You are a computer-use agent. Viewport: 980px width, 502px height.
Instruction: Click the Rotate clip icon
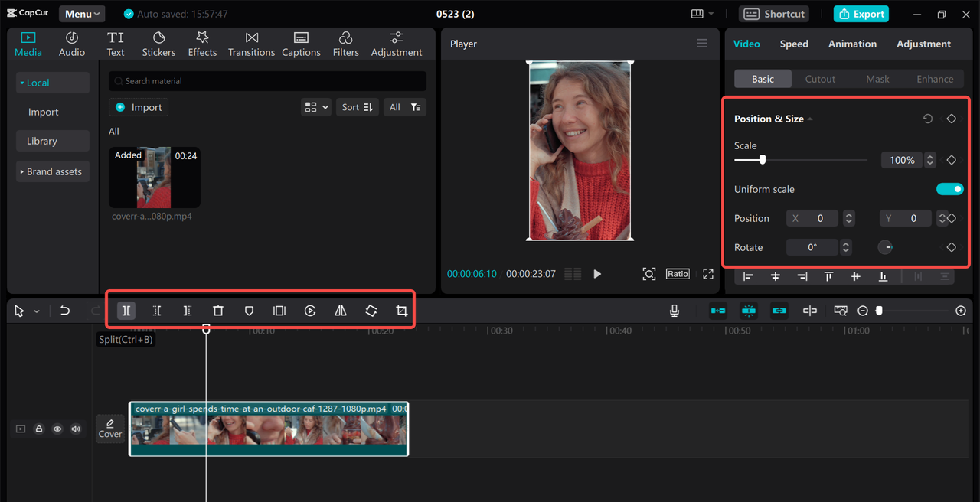point(371,311)
